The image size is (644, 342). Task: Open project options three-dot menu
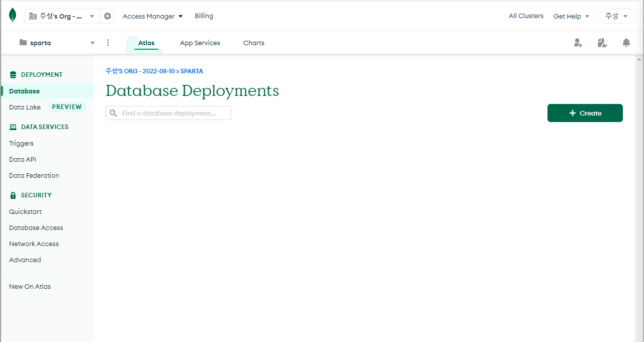(108, 43)
